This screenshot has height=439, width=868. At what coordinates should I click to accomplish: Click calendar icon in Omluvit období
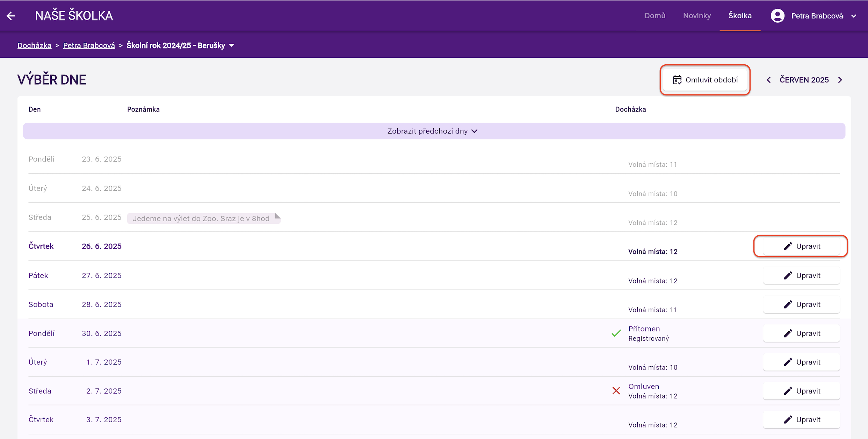[677, 80]
